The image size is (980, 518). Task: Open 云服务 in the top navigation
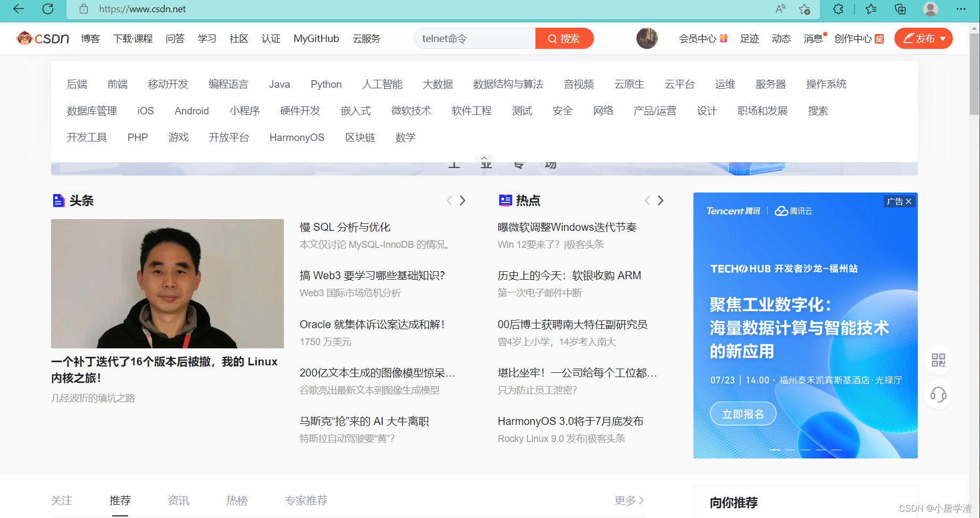click(366, 38)
